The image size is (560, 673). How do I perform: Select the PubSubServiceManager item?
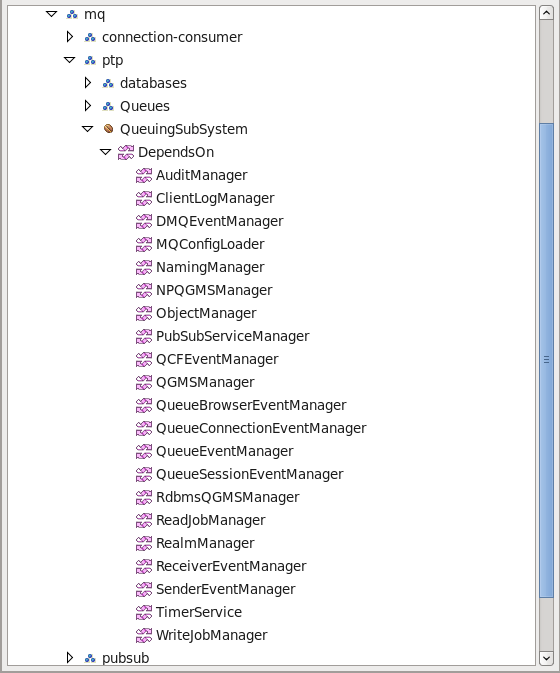point(233,336)
